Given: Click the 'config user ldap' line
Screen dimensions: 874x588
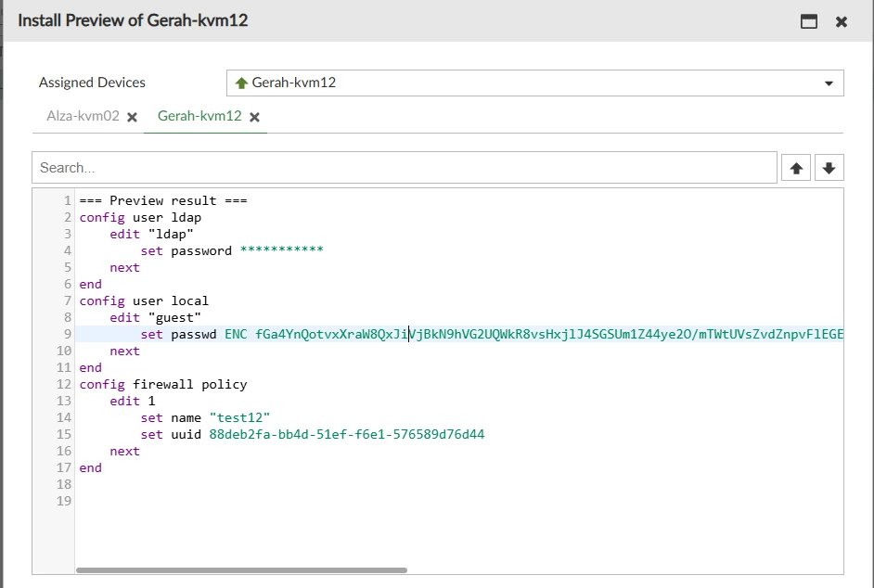Looking at the screenshot, I should 140,217.
